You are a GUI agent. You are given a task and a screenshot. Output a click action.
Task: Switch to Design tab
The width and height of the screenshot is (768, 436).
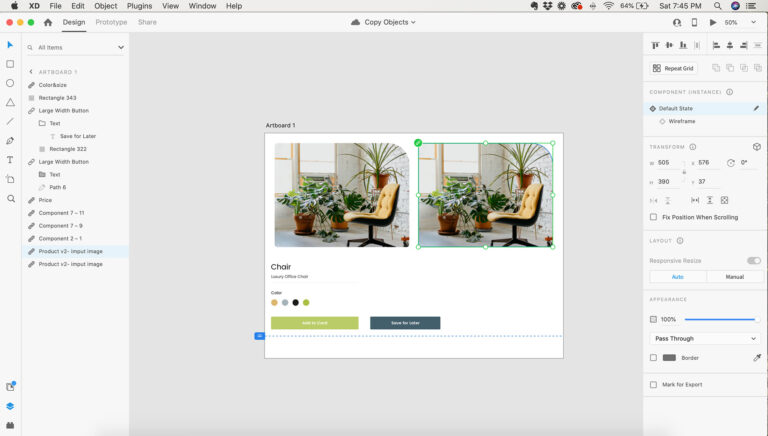(x=74, y=22)
